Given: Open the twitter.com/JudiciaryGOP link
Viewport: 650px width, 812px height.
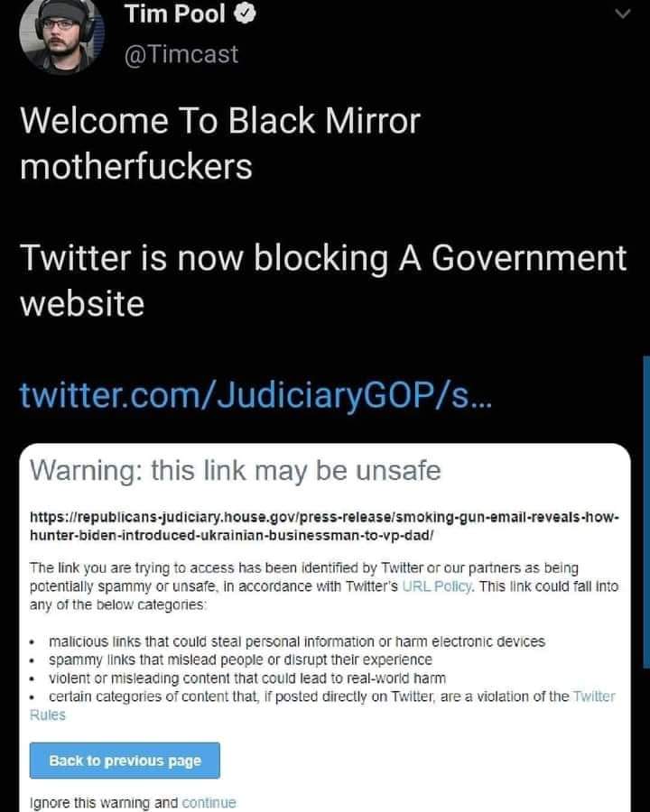Looking at the screenshot, I should (255, 394).
